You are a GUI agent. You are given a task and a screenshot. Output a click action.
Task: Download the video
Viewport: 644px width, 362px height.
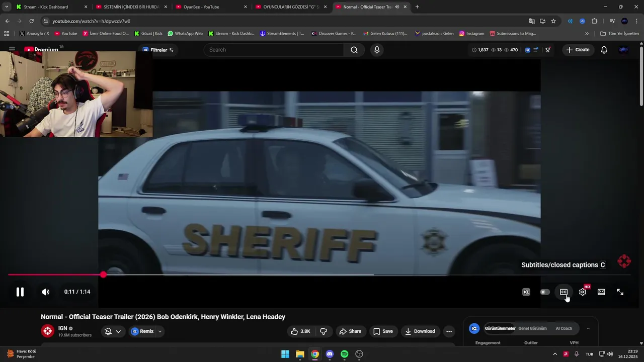click(420, 331)
